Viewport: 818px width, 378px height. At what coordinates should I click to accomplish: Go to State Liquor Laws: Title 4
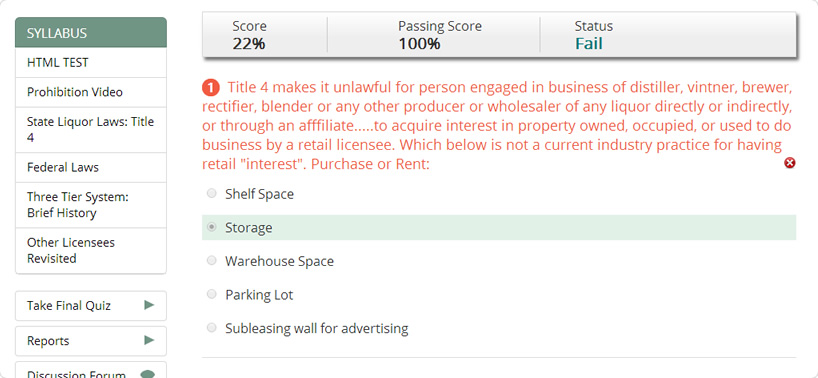[91, 130]
